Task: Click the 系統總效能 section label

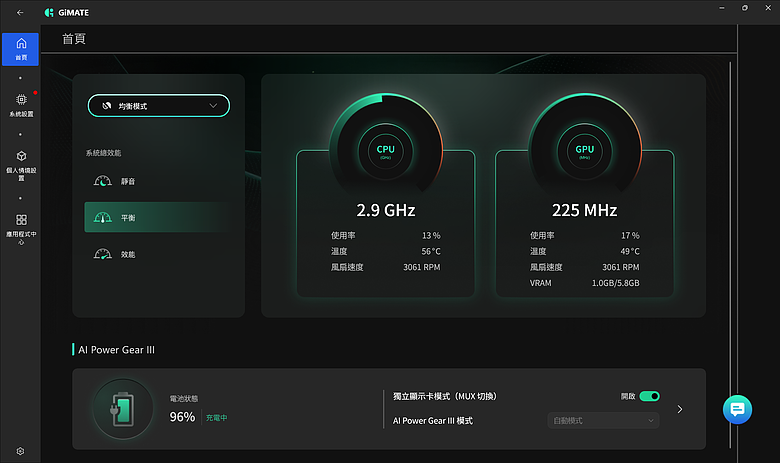Action: click(x=103, y=153)
